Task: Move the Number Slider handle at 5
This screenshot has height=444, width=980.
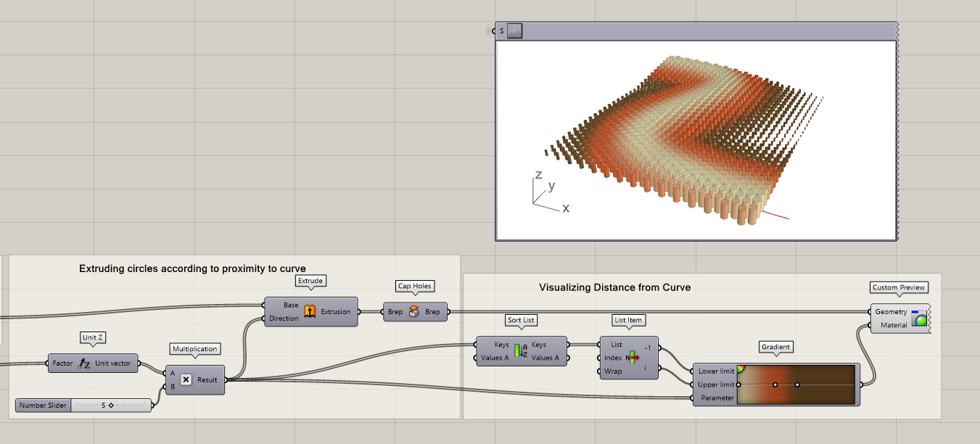Action: coord(111,406)
